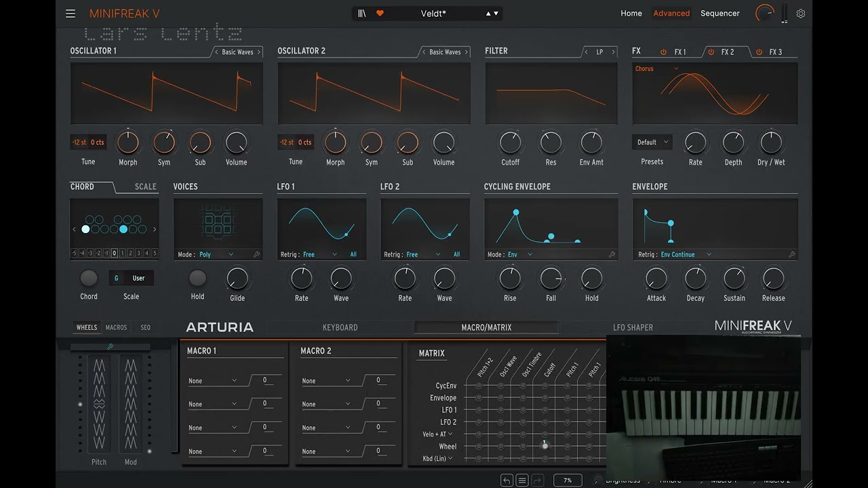Toggle the FX 2 power button
Screen dimensions: 868x488
[x=711, y=52]
